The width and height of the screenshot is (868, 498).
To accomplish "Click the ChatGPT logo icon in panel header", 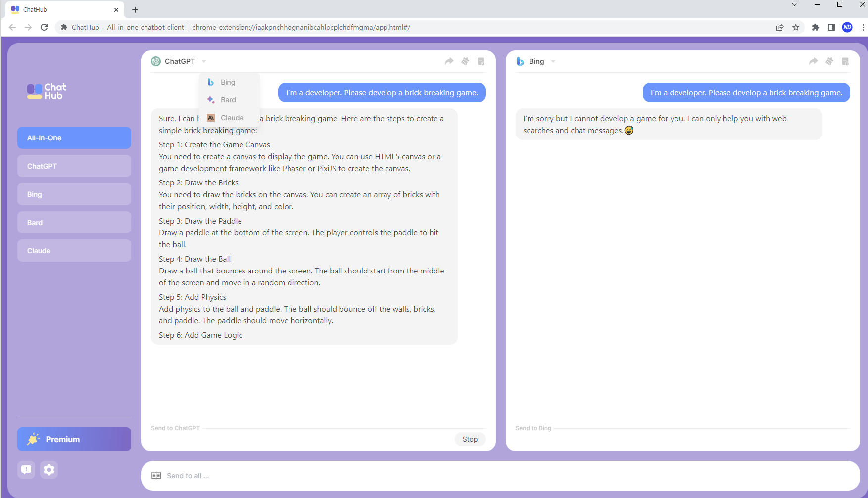I will pyautogui.click(x=156, y=61).
